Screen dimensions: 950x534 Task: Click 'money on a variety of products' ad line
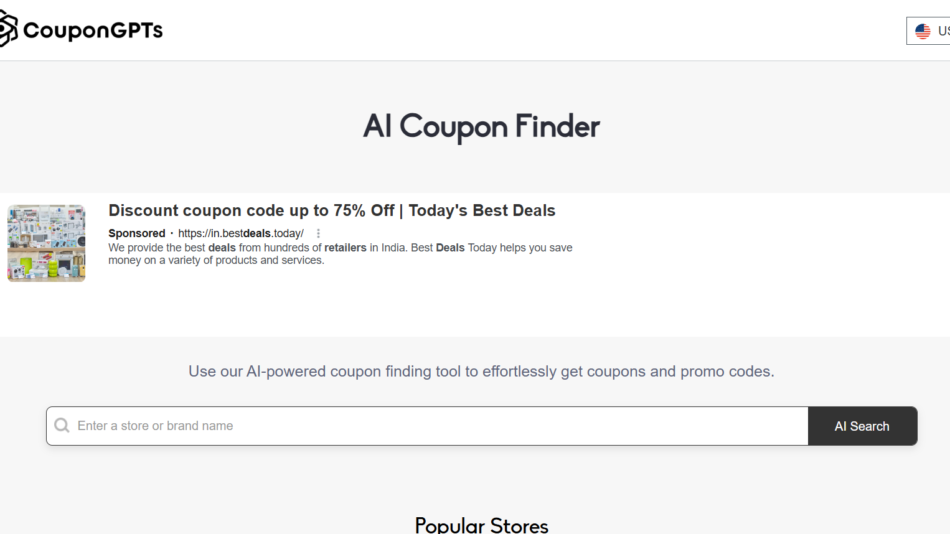215,261
